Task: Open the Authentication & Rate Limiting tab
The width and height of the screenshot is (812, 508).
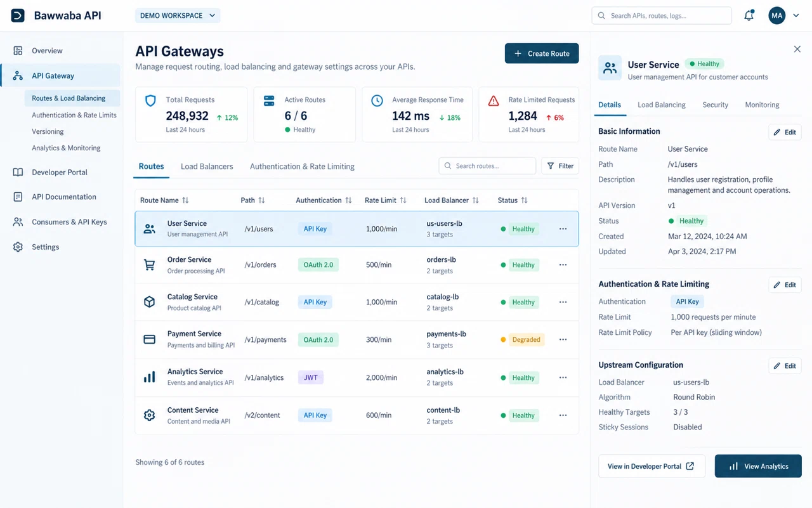Action: [x=302, y=166]
